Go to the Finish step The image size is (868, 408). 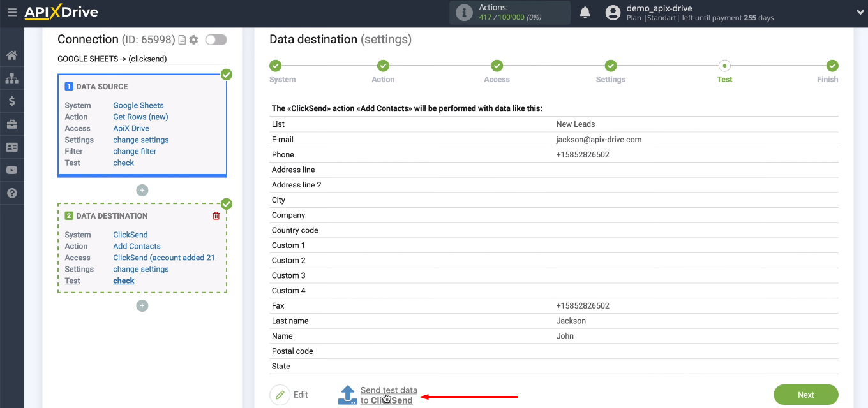click(x=832, y=66)
